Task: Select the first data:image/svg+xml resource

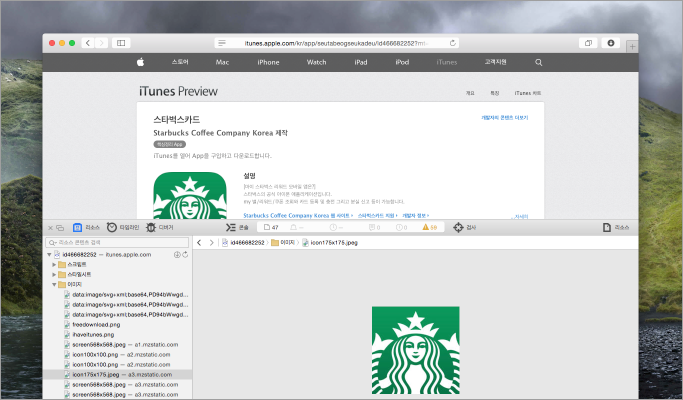Action: point(126,295)
